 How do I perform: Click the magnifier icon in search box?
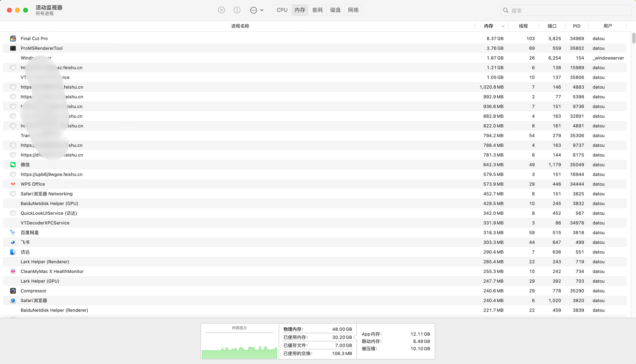[505, 10]
